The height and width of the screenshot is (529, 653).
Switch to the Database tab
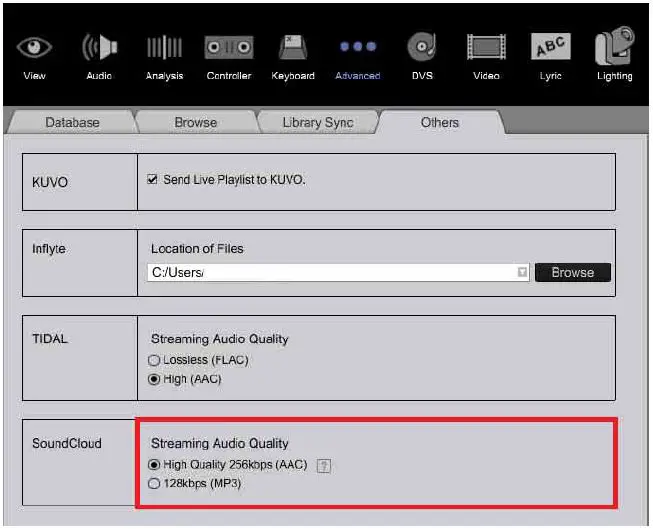tap(72, 122)
